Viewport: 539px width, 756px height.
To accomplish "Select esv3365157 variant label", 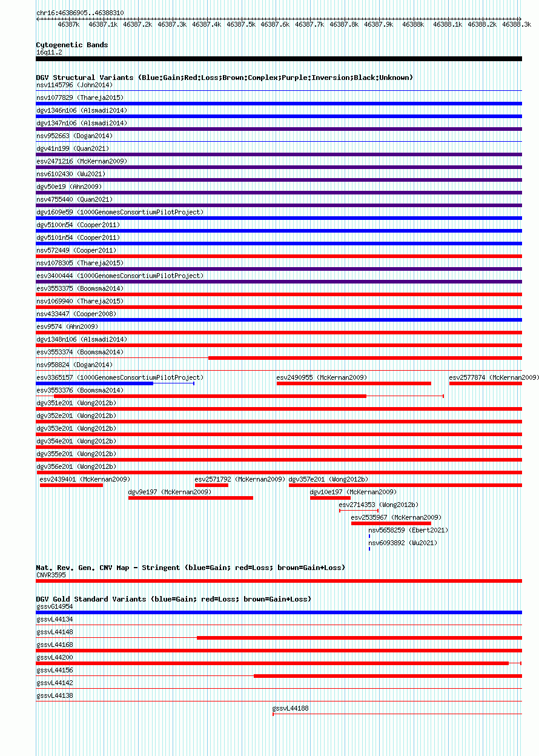I will tap(120, 378).
